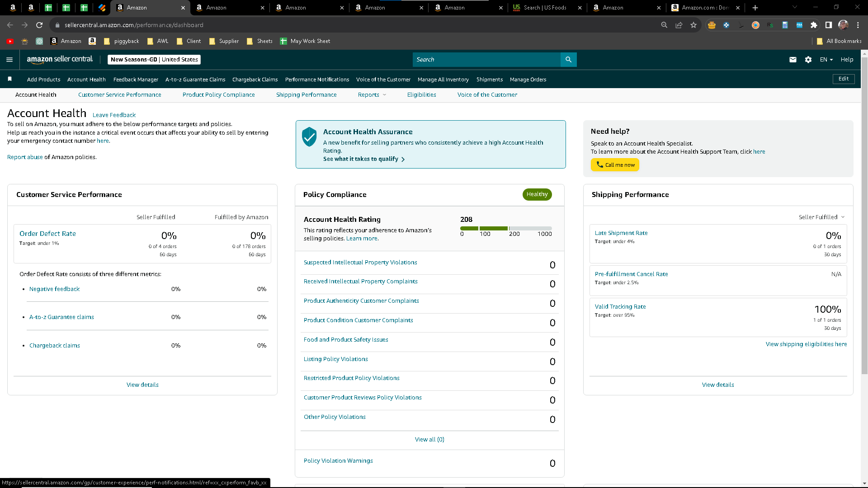Click the Chrome profile avatar
Image resolution: width=868 pixels, height=488 pixels.
tap(843, 25)
